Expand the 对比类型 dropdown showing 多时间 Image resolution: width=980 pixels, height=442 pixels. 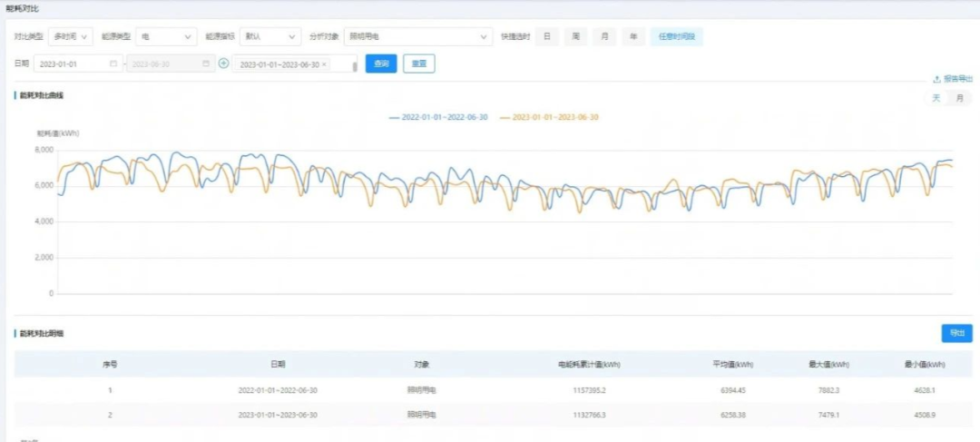pyautogui.click(x=71, y=37)
